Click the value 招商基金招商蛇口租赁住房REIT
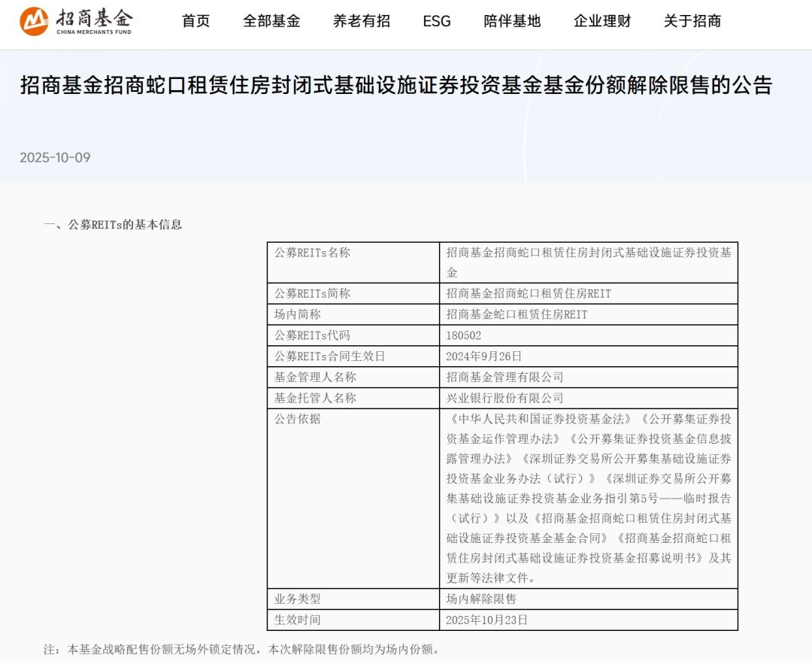Screen dimensions: 812x661 [x=529, y=294]
